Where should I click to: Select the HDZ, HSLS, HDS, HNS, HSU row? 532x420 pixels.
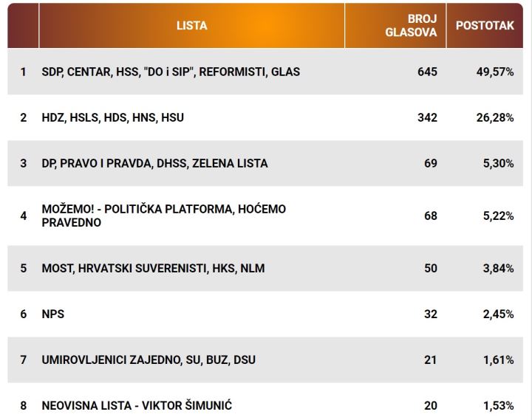click(265, 117)
